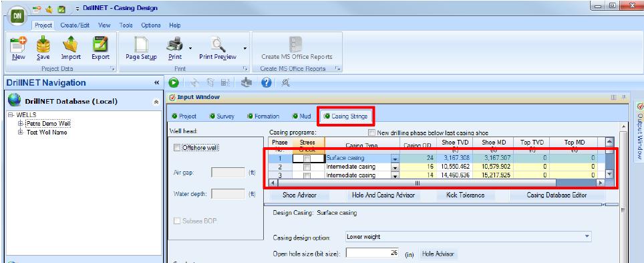This screenshot has width=644, height=263.
Task: Click the grayed cylinder toolbar icon
Action: [210, 83]
